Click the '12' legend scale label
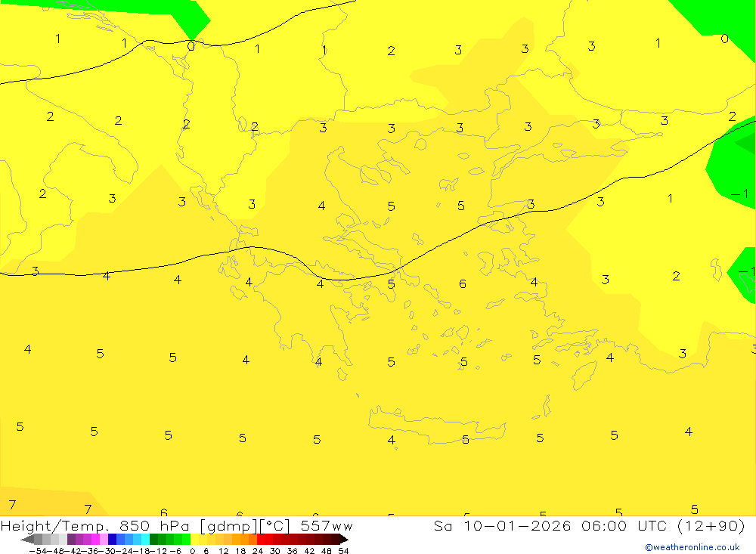 point(223,551)
